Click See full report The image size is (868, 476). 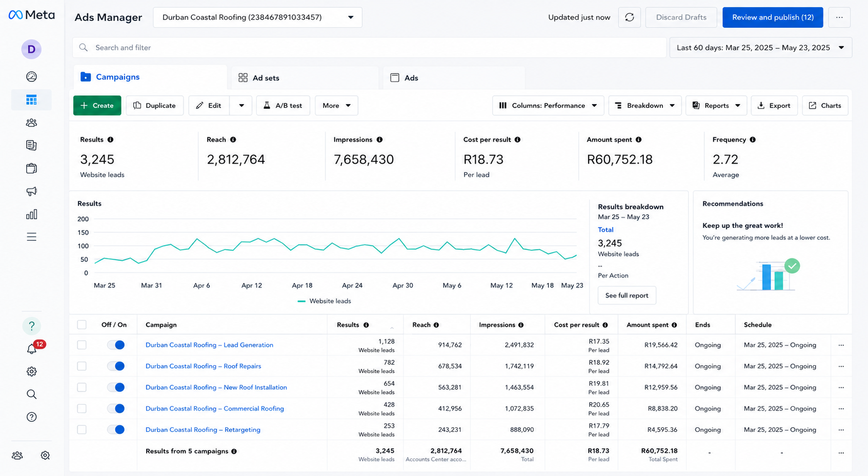click(627, 296)
